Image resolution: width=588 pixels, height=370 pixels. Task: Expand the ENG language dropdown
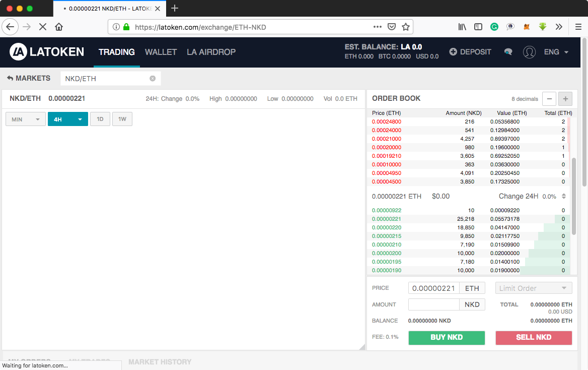[556, 52]
